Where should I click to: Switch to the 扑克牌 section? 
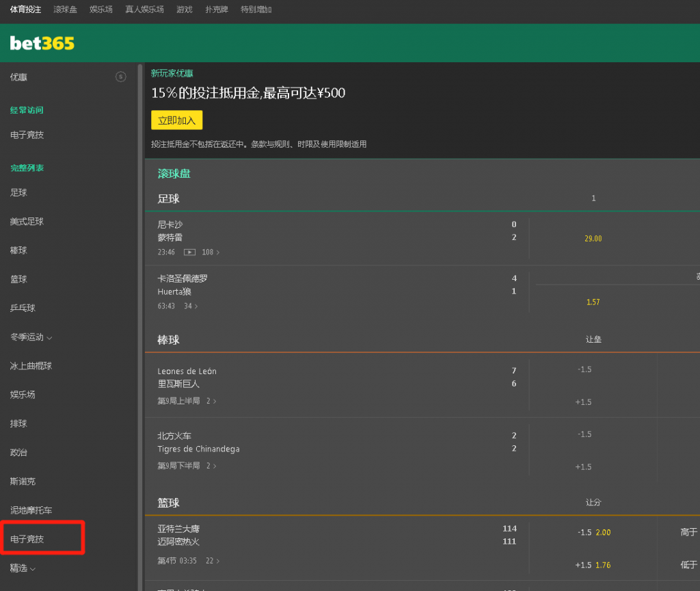point(216,10)
